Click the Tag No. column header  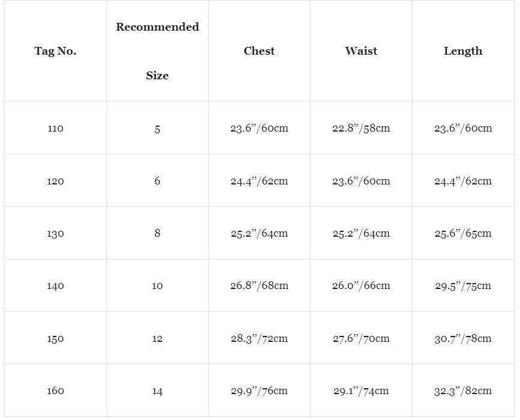[55, 51]
